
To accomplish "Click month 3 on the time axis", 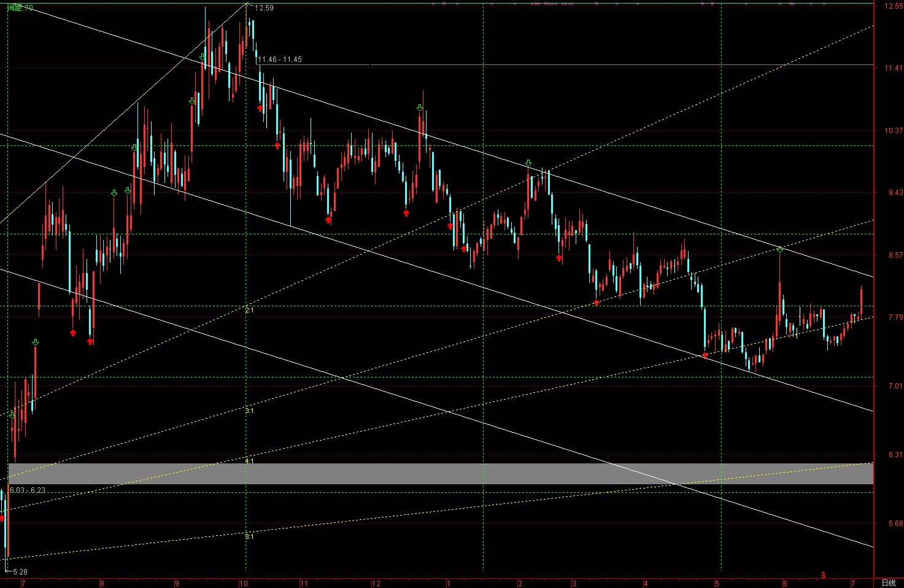I will tap(574, 583).
